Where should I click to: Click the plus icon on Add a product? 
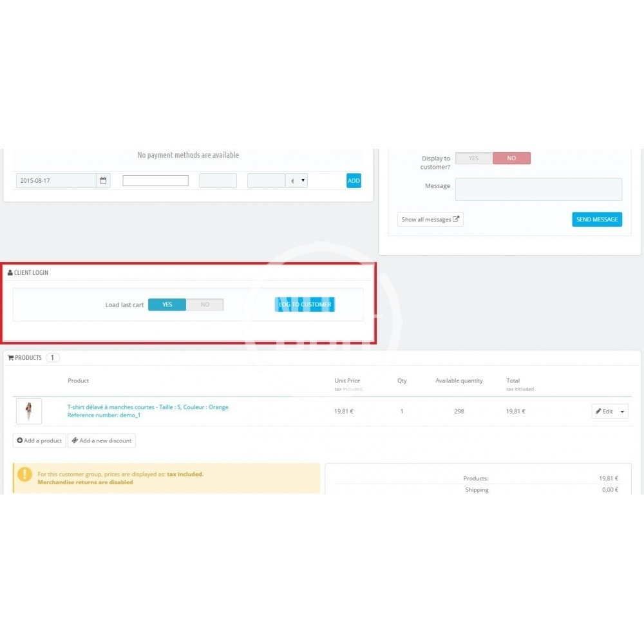point(20,441)
